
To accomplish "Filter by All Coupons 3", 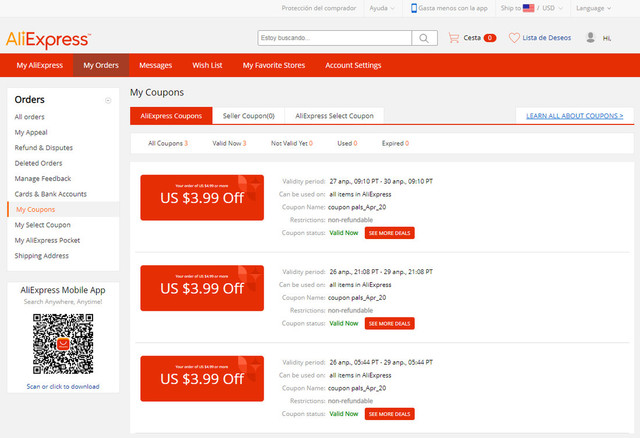I will 168,143.
